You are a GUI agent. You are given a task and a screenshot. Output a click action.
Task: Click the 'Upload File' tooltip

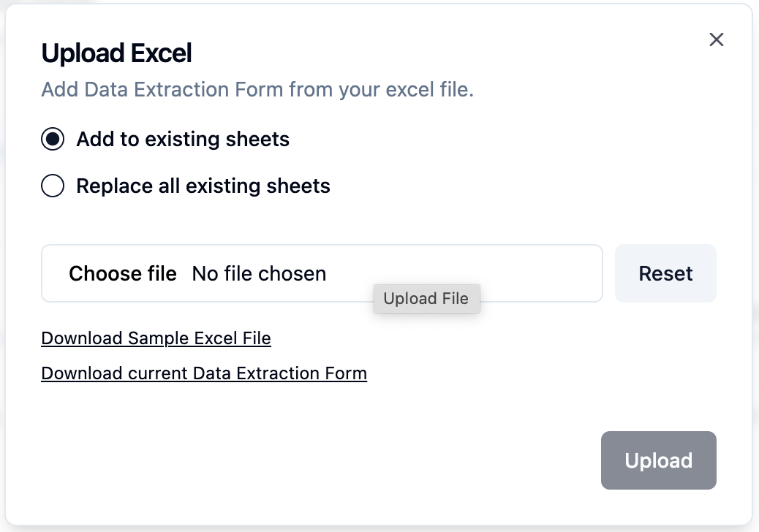point(426,299)
